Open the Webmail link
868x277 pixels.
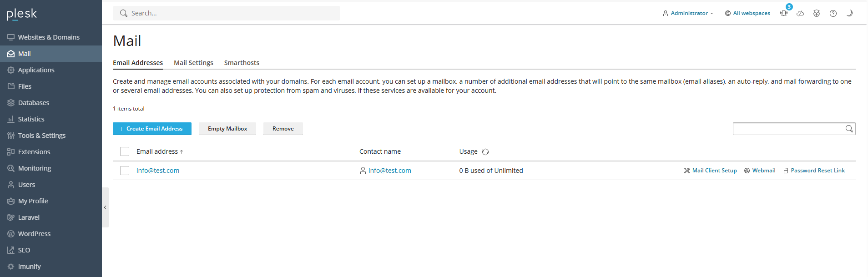coord(763,171)
